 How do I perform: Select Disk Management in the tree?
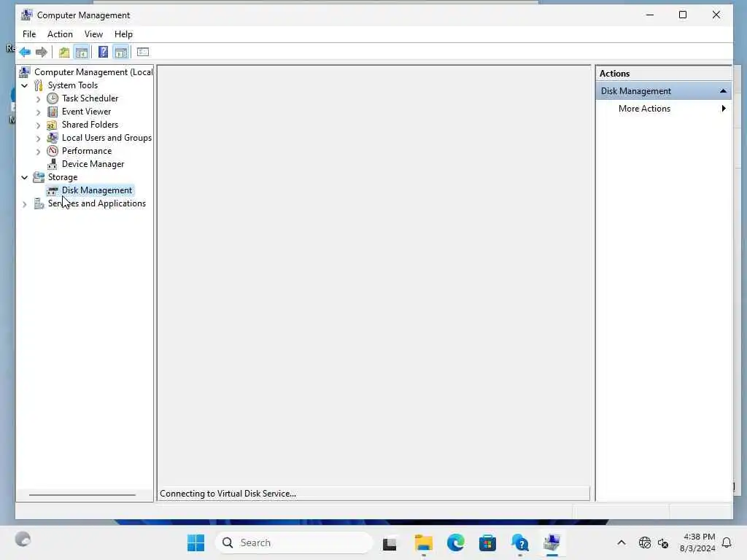pyautogui.click(x=97, y=190)
